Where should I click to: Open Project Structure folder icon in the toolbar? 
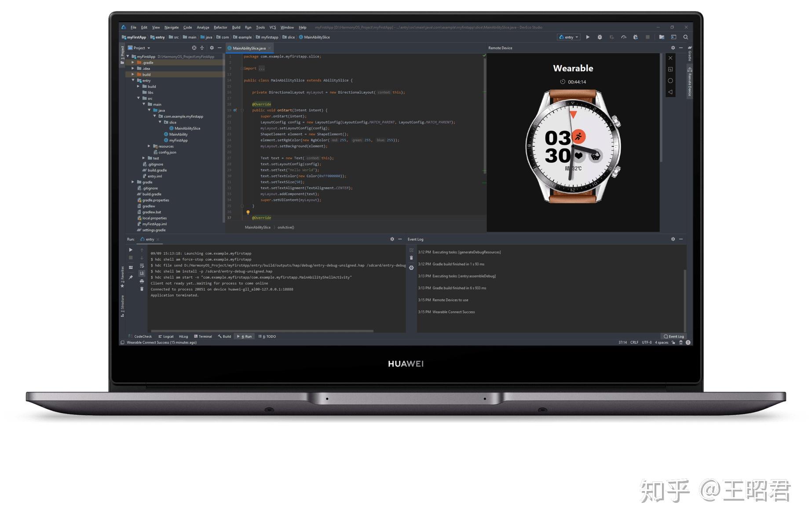662,37
